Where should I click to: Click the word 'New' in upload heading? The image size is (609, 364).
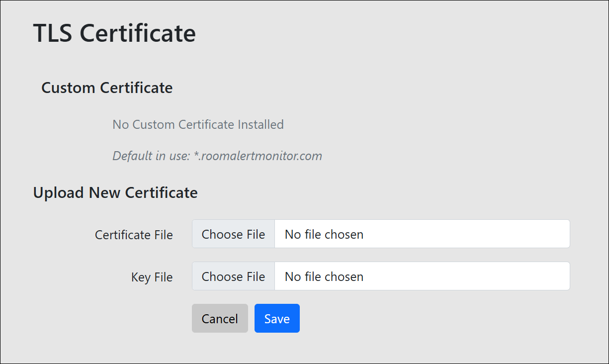[104, 192]
